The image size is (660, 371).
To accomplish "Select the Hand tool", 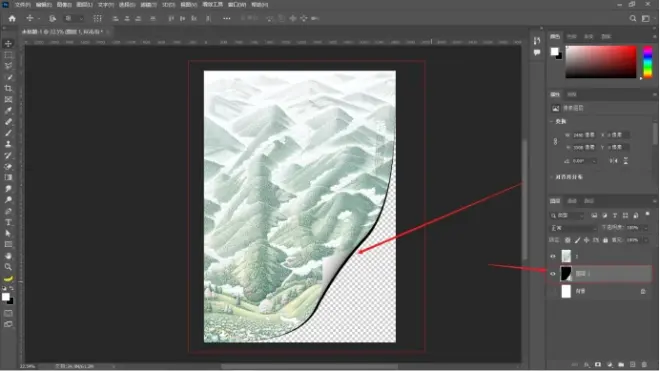I will pos(8,256).
